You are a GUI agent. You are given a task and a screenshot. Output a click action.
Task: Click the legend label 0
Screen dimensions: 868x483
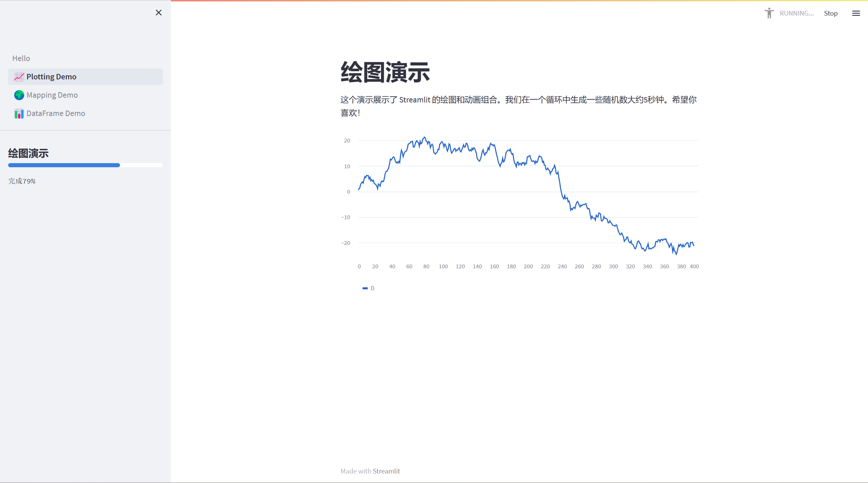372,288
